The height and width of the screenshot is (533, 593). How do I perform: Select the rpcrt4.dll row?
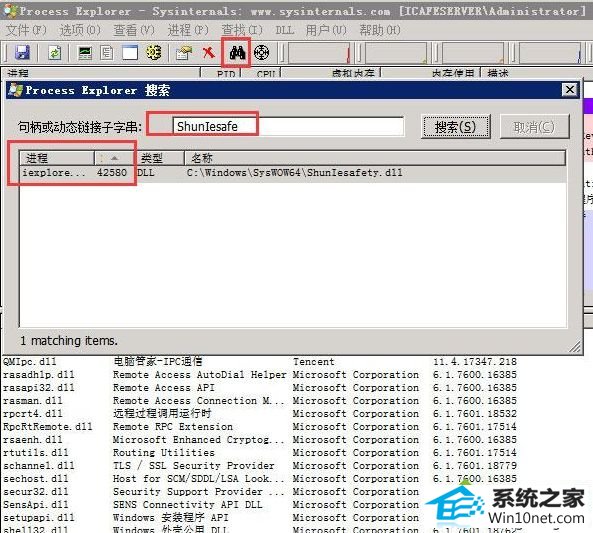259,413
